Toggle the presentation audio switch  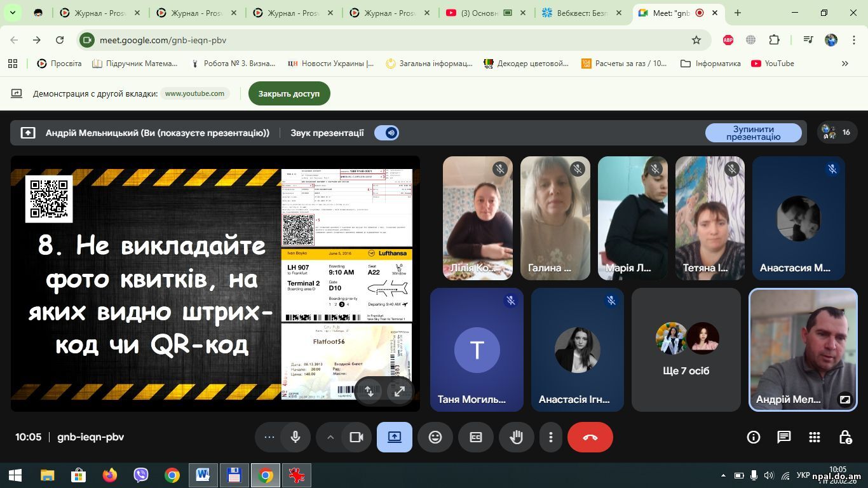(386, 133)
